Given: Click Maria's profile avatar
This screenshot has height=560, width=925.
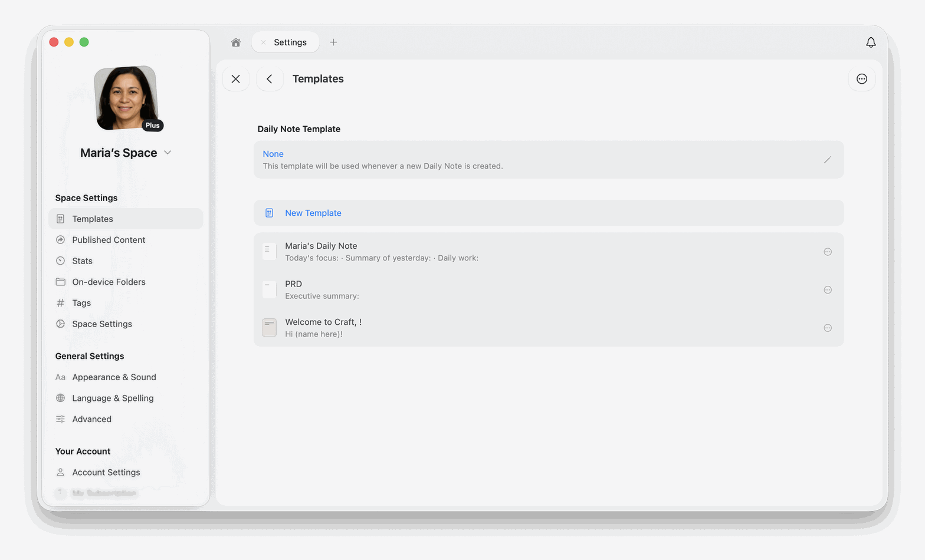Looking at the screenshot, I should tap(126, 98).
